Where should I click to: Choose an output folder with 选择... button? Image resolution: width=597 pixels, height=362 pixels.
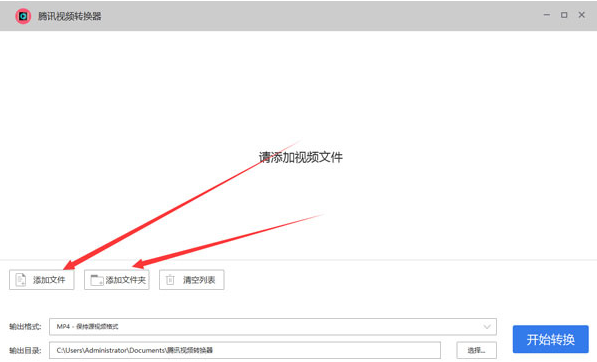coord(476,350)
